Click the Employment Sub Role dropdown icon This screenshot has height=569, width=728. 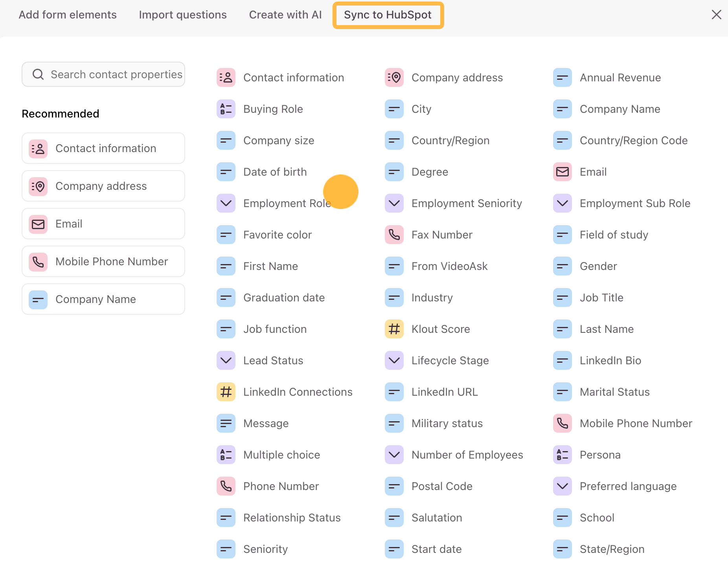coord(563,203)
